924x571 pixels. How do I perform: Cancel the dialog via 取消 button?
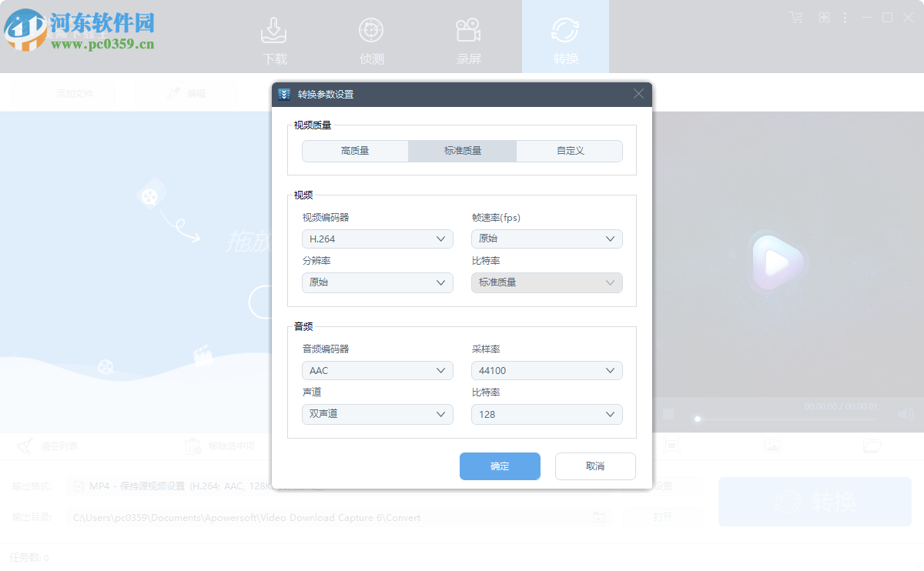click(595, 466)
